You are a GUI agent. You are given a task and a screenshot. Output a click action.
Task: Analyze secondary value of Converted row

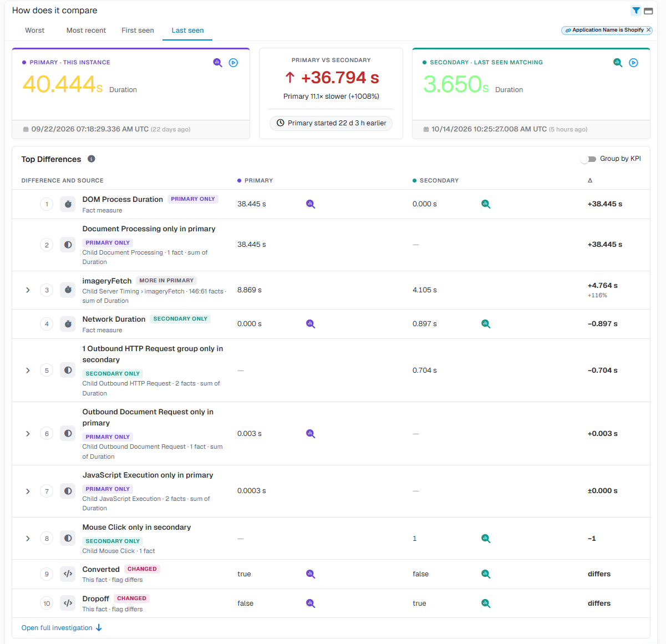pos(486,574)
